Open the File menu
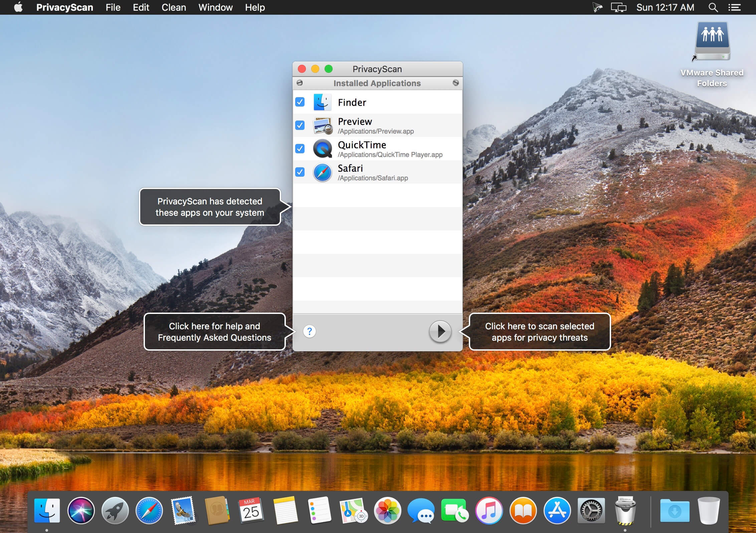Viewport: 756px width, 533px height. pyautogui.click(x=113, y=7)
